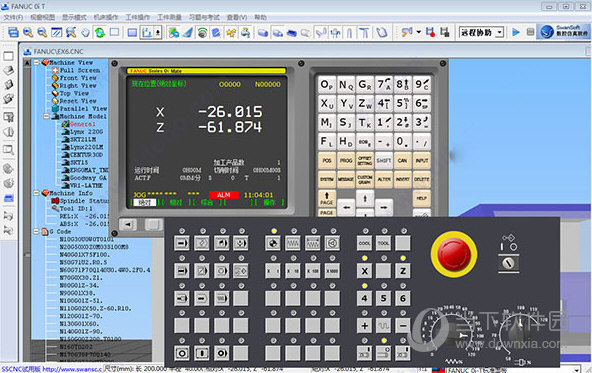Open the 文件(F) menu
This screenshot has height=373, width=592.
pyautogui.click(x=13, y=17)
